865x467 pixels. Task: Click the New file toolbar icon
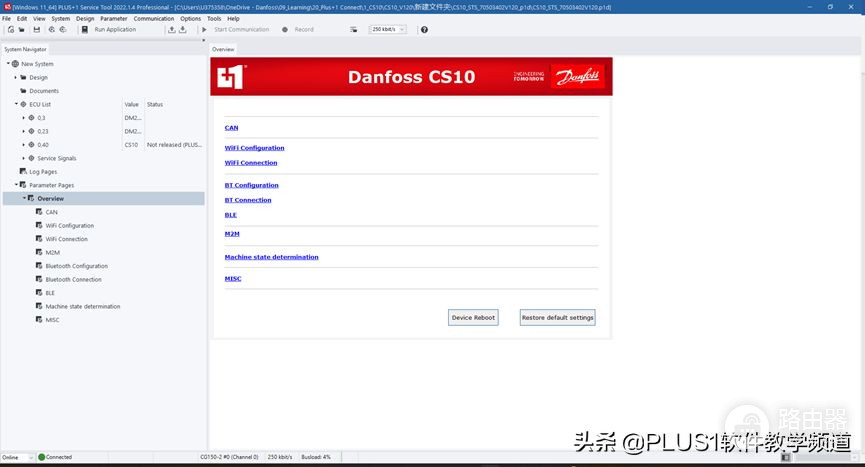(x=11, y=30)
